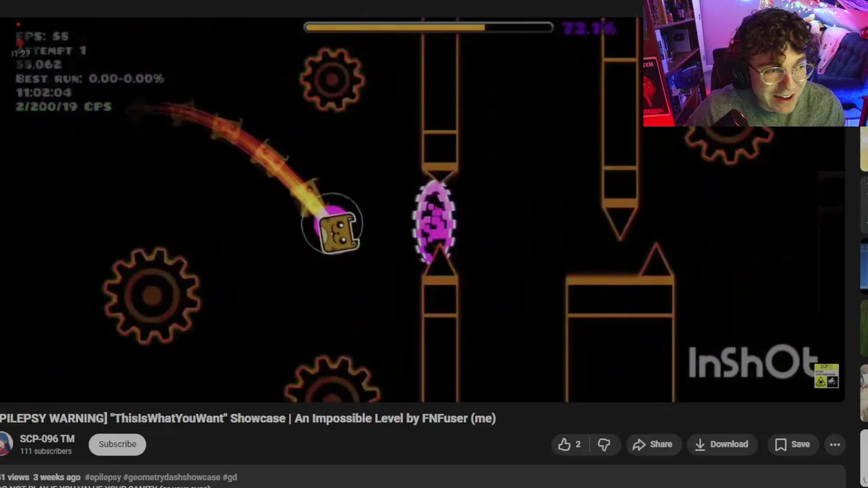Open the #gd hashtag

point(230,477)
